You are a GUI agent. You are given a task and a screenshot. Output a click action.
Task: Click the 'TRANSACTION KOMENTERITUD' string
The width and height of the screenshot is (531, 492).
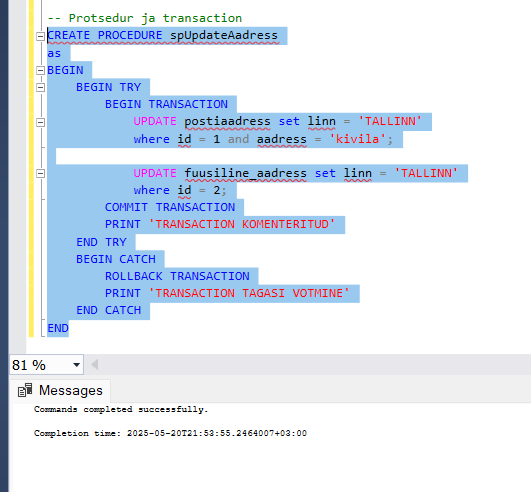(242, 224)
